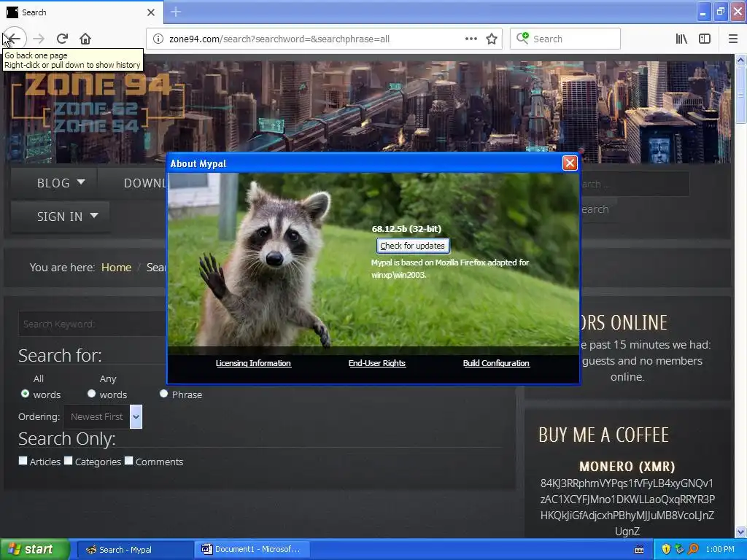
Task: Click the on-screen keyboard tray icon
Action: 639,550
